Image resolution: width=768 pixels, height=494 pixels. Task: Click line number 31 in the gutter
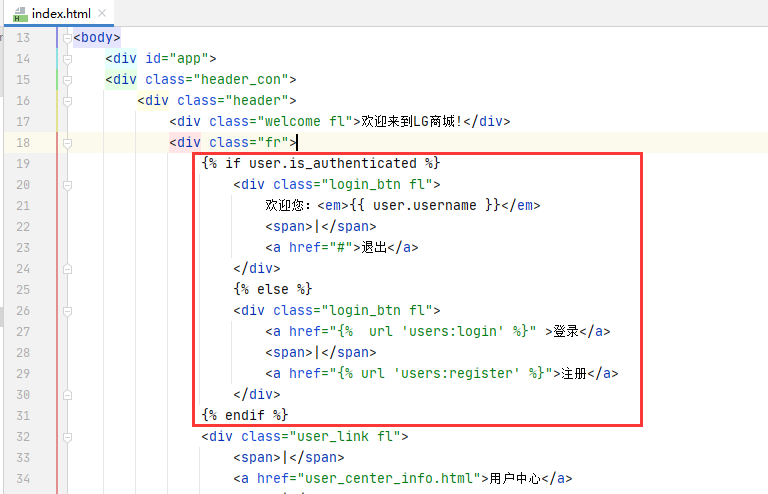[x=23, y=416]
